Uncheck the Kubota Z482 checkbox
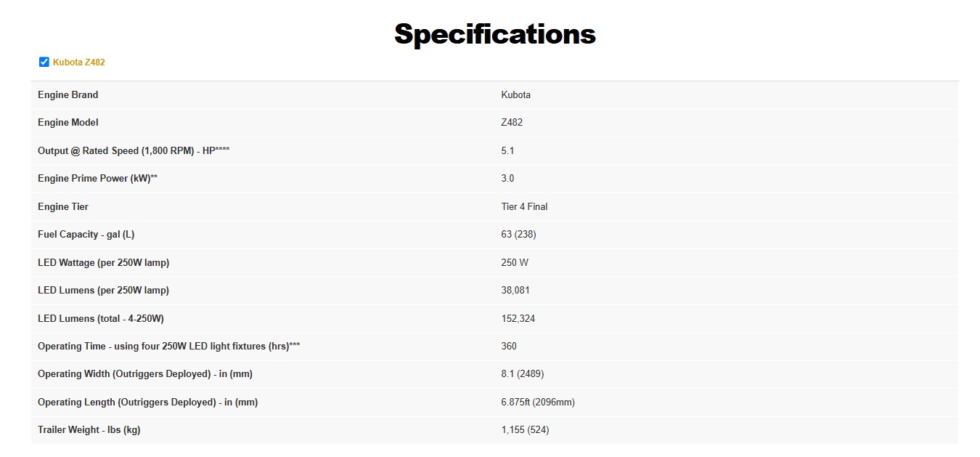Screen dimensions: 980x457 [x=44, y=62]
